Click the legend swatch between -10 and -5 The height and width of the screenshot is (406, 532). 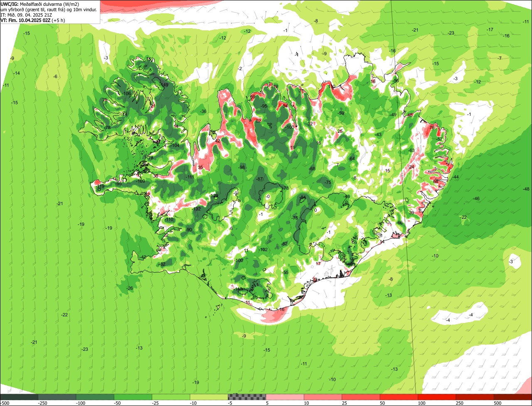[x=209, y=397]
